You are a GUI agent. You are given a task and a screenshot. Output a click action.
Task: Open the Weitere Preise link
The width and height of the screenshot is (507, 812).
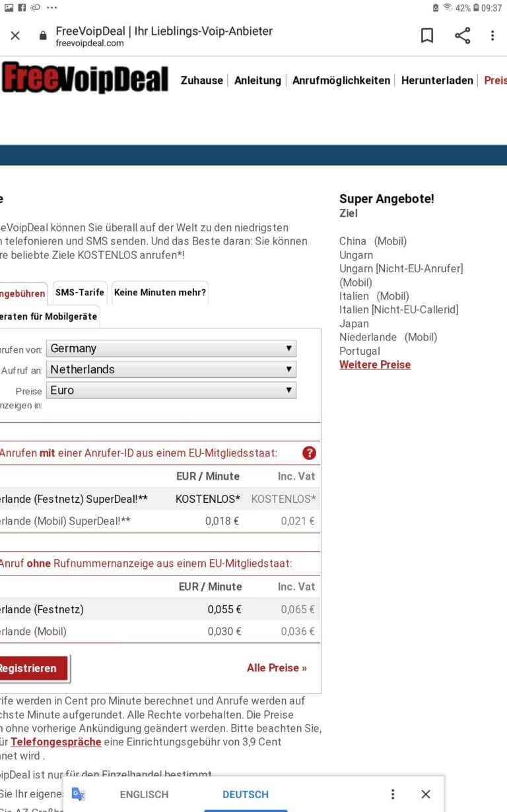click(375, 365)
